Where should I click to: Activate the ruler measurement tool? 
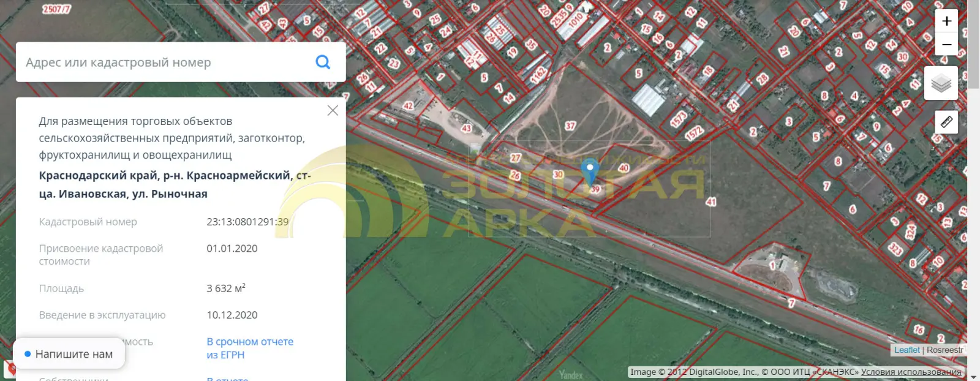[x=946, y=122]
